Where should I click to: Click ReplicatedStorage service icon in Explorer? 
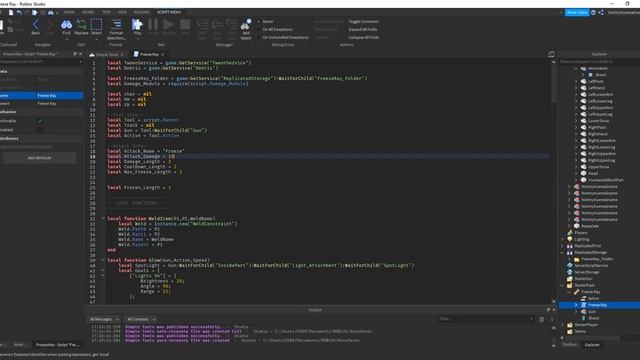click(x=570, y=253)
